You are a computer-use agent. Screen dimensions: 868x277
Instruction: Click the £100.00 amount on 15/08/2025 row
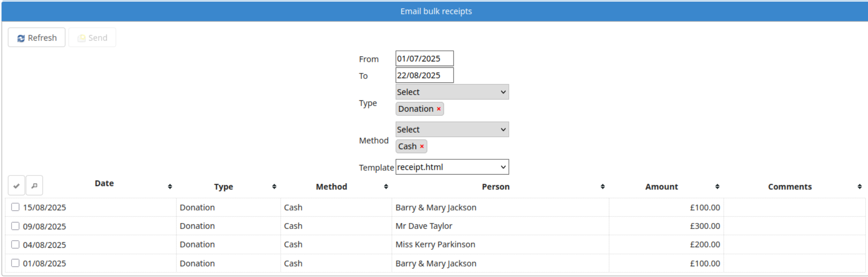coord(705,207)
